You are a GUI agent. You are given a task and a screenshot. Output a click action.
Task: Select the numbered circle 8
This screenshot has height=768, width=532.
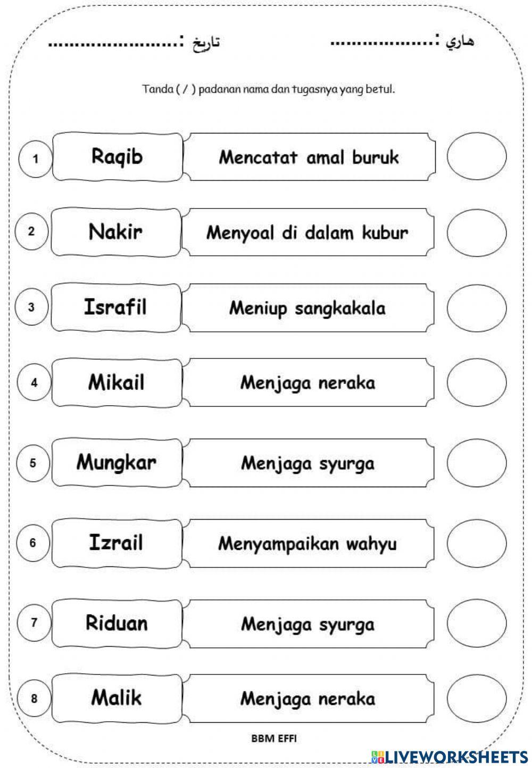(x=34, y=698)
